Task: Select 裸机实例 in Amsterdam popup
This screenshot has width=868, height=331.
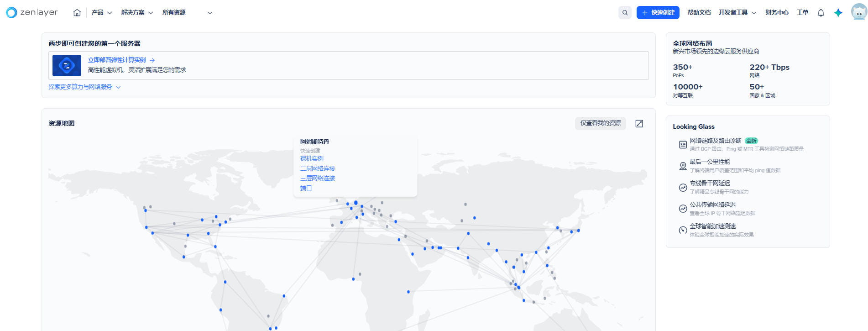Action: [x=312, y=158]
